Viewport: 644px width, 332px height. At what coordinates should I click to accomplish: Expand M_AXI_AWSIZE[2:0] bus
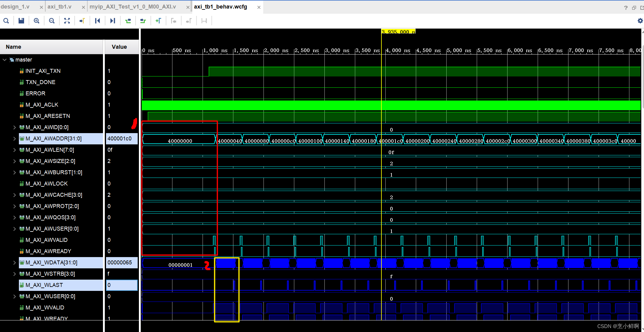[x=14, y=161]
